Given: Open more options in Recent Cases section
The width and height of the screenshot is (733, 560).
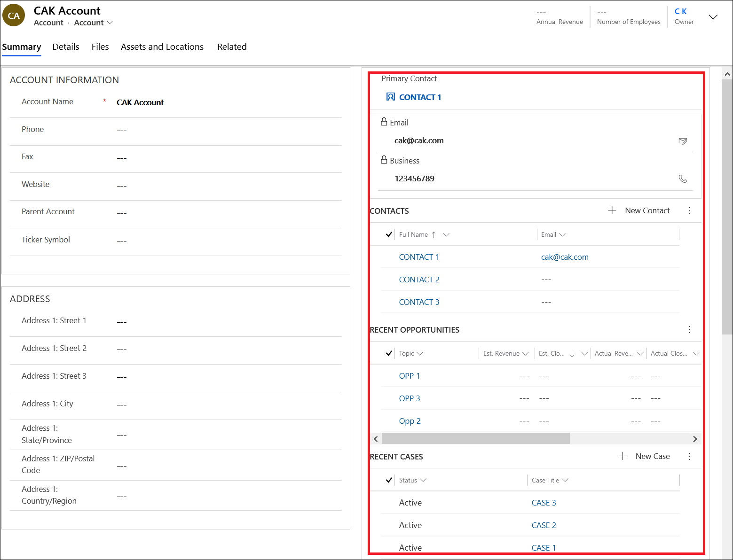Looking at the screenshot, I should (x=690, y=456).
